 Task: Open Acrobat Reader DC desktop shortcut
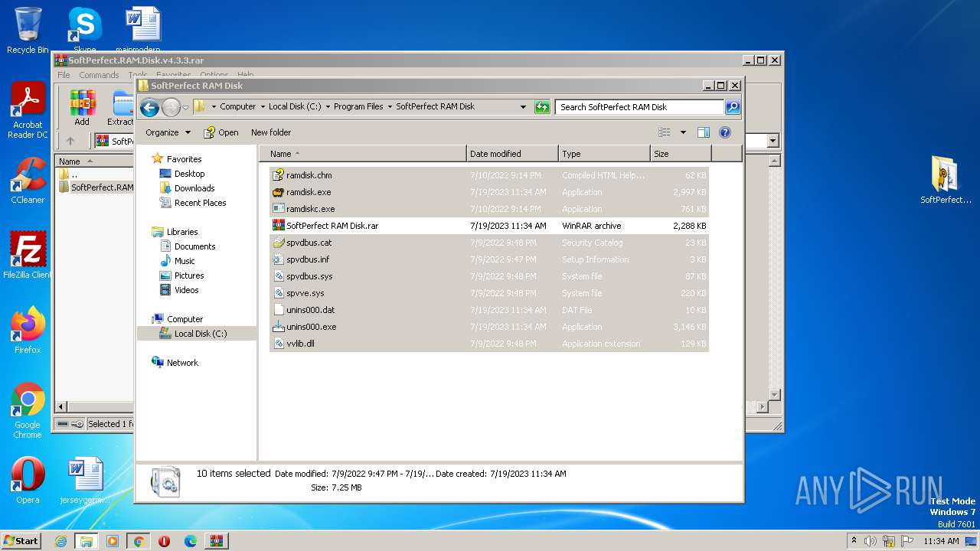point(28,110)
